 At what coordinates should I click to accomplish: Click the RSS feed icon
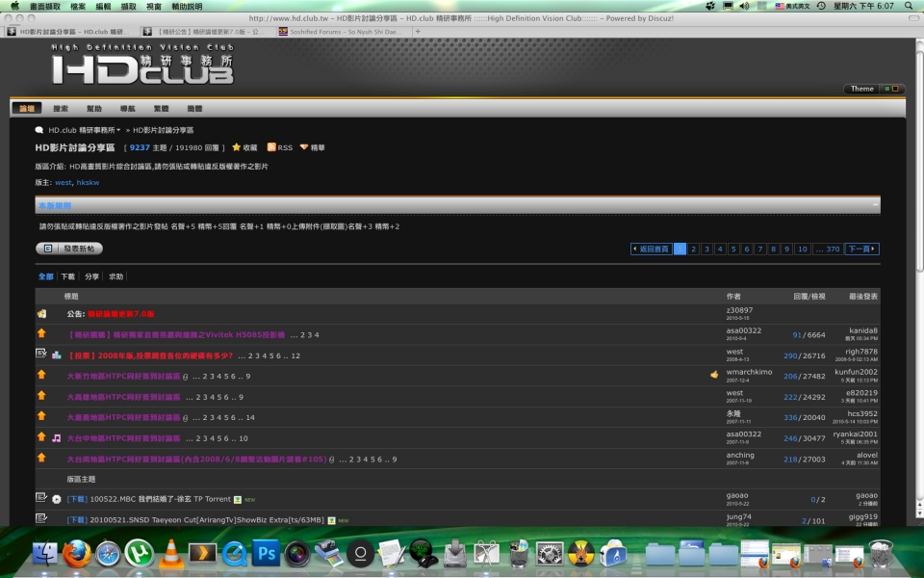tap(271, 147)
